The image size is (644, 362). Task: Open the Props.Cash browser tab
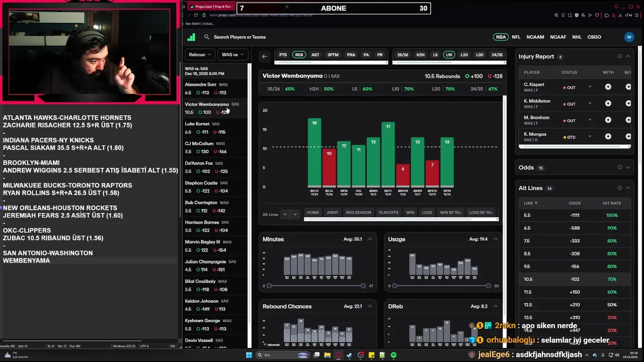click(210, 7)
